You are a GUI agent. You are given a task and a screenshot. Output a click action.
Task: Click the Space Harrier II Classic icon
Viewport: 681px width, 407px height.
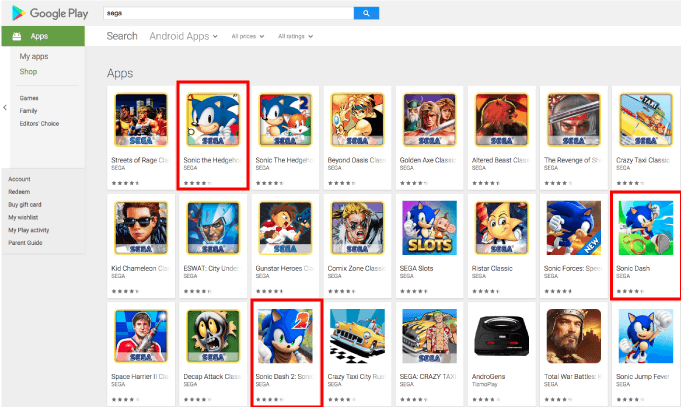tap(141, 336)
